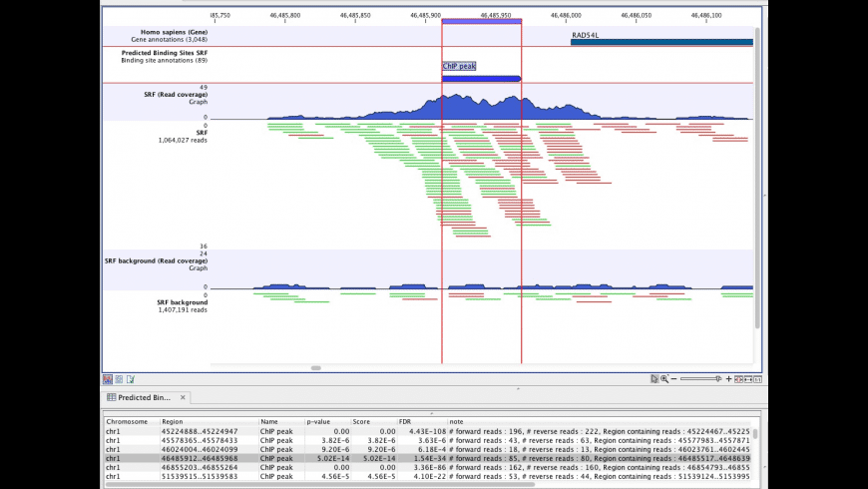868x489 pixels.
Task: Select the arrow selection mode tool
Action: pyautogui.click(x=654, y=379)
